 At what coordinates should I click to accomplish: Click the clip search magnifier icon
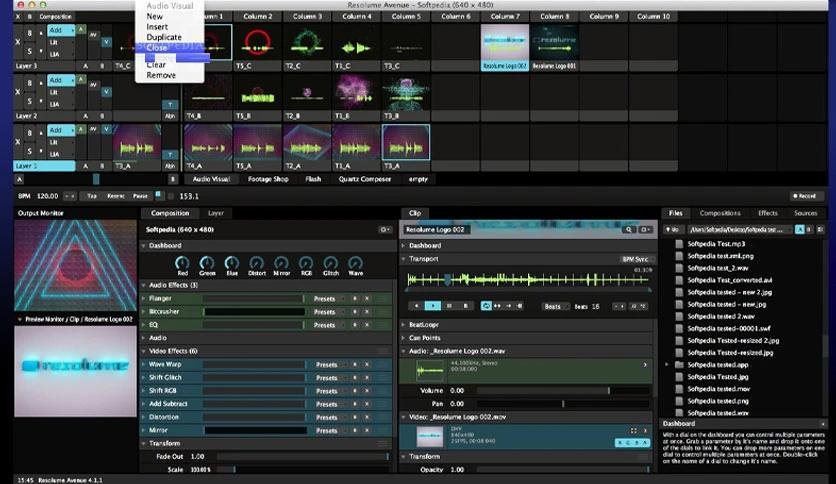click(629, 230)
